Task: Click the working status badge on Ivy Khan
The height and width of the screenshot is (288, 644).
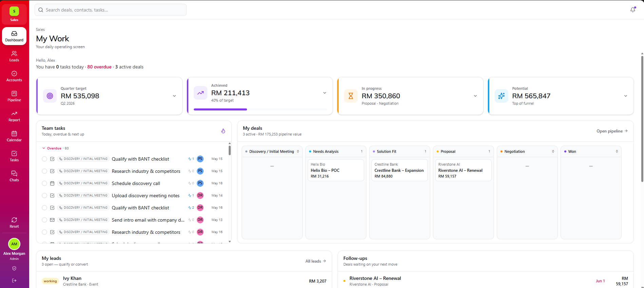Action: [x=50, y=281]
